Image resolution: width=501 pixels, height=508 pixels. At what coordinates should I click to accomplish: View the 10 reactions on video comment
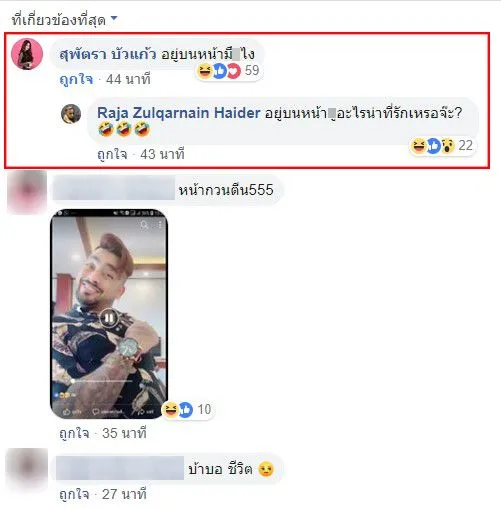pos(187,410)
